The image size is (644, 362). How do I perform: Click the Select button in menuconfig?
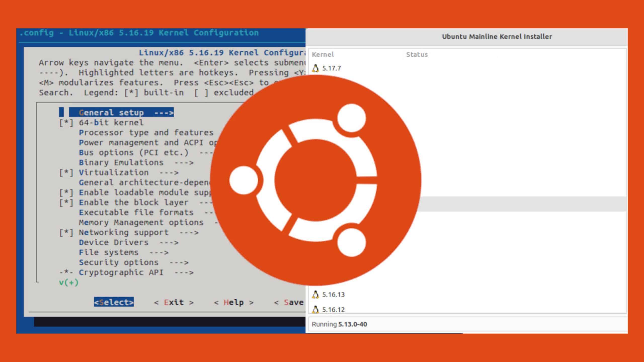coord(114,302)
